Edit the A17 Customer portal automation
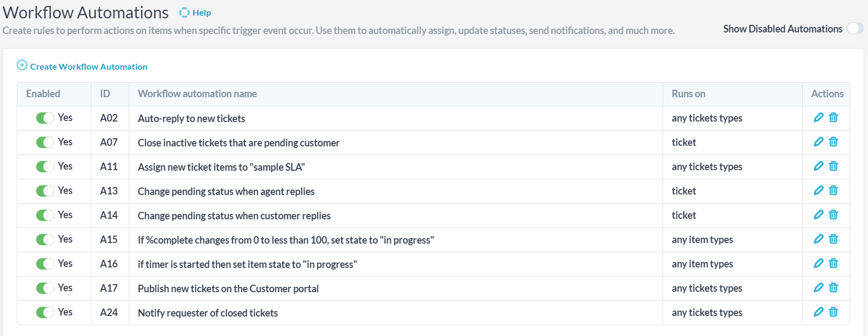 [819, 287]
